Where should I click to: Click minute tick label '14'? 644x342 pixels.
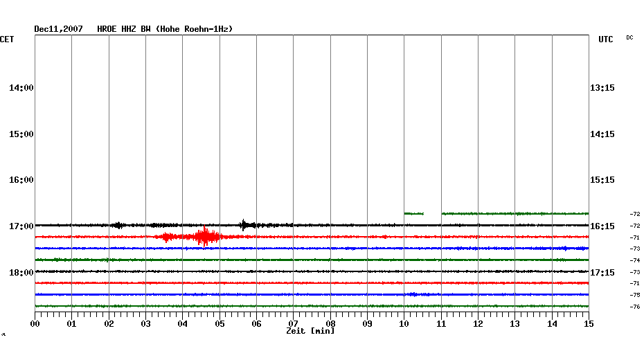[x=552, y=324]
